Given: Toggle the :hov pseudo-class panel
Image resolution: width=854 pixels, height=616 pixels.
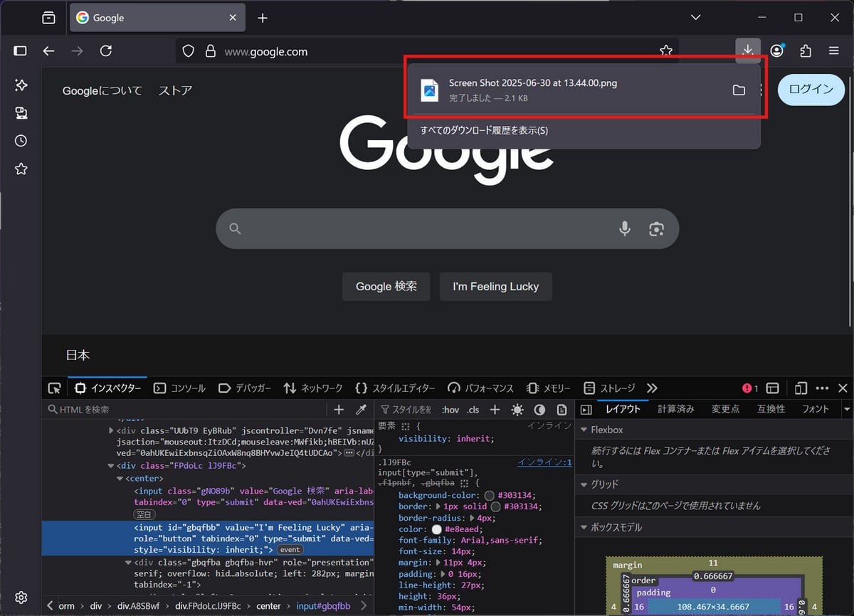Looking at the screenshot, I should click(x=450, y=410).
